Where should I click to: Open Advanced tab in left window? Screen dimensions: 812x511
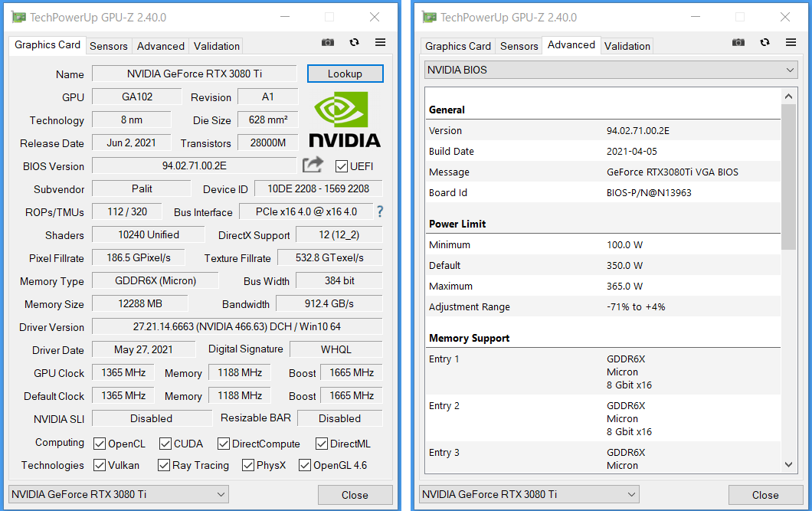pyautogui.click(x=161, y=46)
